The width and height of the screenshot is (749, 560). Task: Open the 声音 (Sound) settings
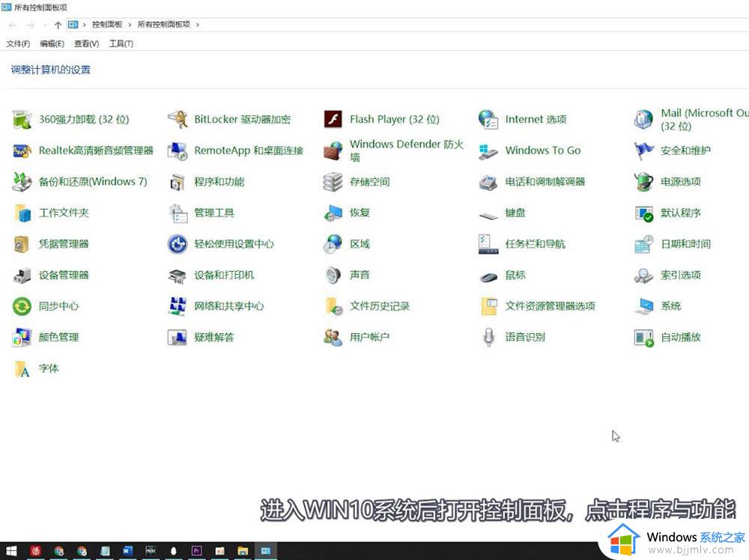[360, 275]
